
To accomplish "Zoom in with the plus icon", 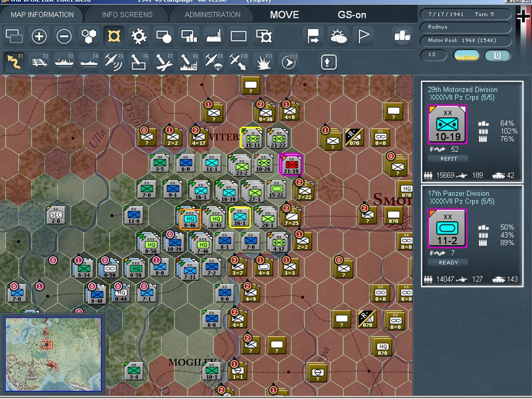I will 39,36.
